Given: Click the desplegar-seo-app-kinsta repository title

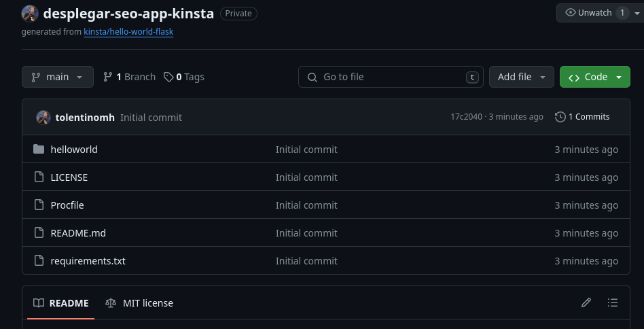Looking at the screenshot, I should [x=128, y=14].
